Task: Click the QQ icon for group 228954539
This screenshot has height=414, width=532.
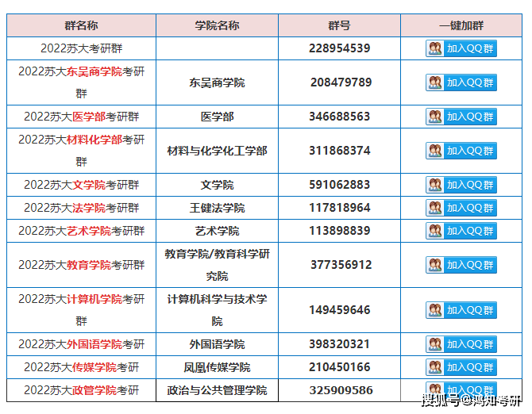Action: pyautogui.click(x=435, y=48)
